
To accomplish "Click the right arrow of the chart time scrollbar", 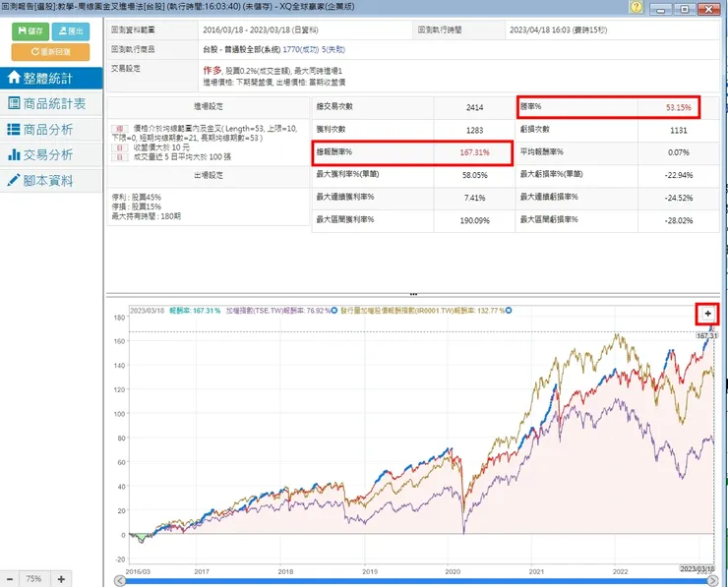I will coord(712,581).
